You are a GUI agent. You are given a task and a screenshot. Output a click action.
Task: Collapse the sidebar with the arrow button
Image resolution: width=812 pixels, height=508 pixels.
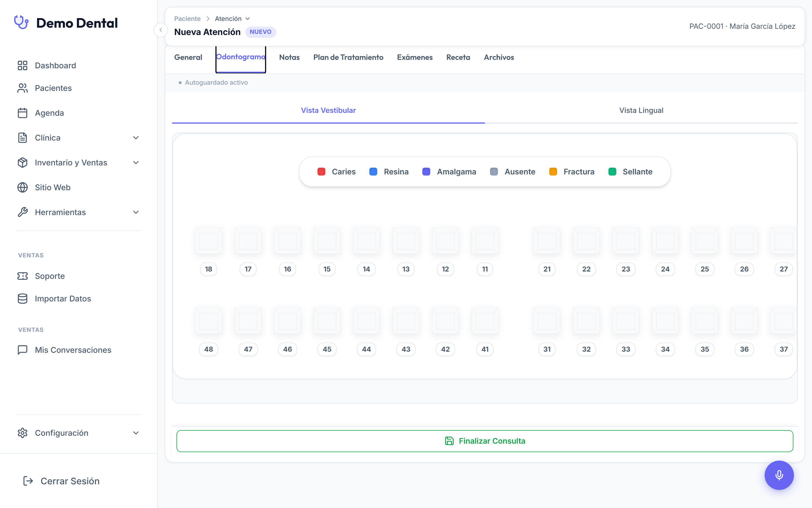[x=161, y=30]
